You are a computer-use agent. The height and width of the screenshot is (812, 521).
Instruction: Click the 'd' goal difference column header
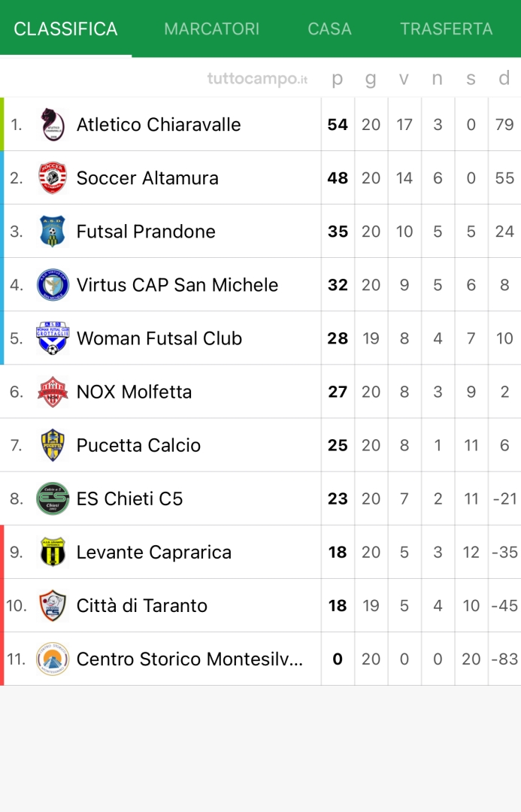tap(504, 78)
